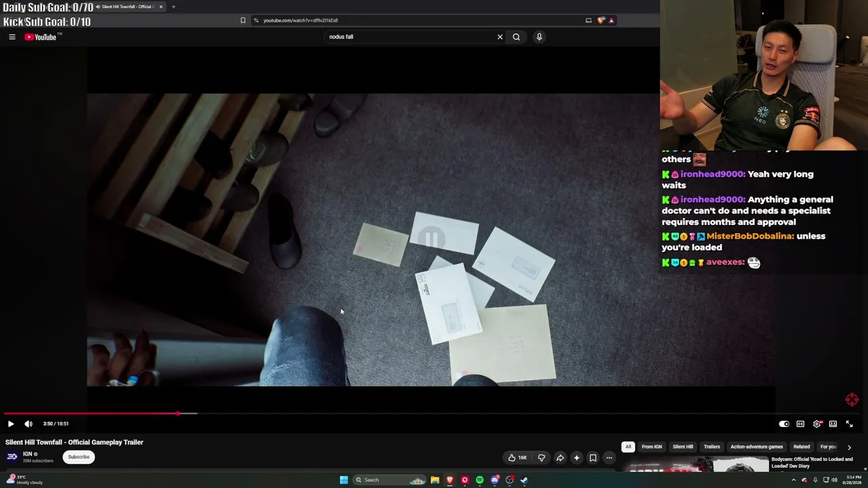Open the cast/screen icon in the address bar
Image resolution: width=868 pixels, height=488 pixels.
(589, 20)
